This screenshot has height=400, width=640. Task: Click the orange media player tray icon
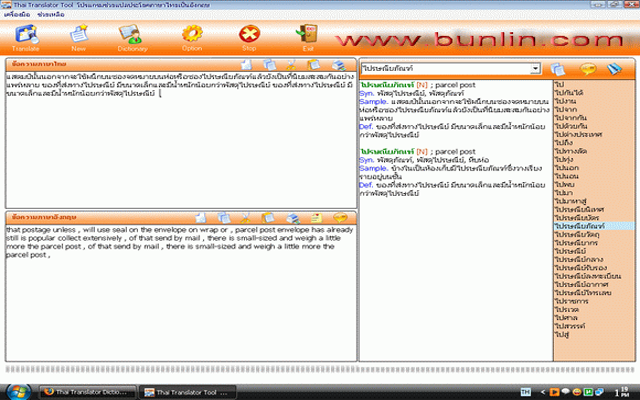coord(554,392)
